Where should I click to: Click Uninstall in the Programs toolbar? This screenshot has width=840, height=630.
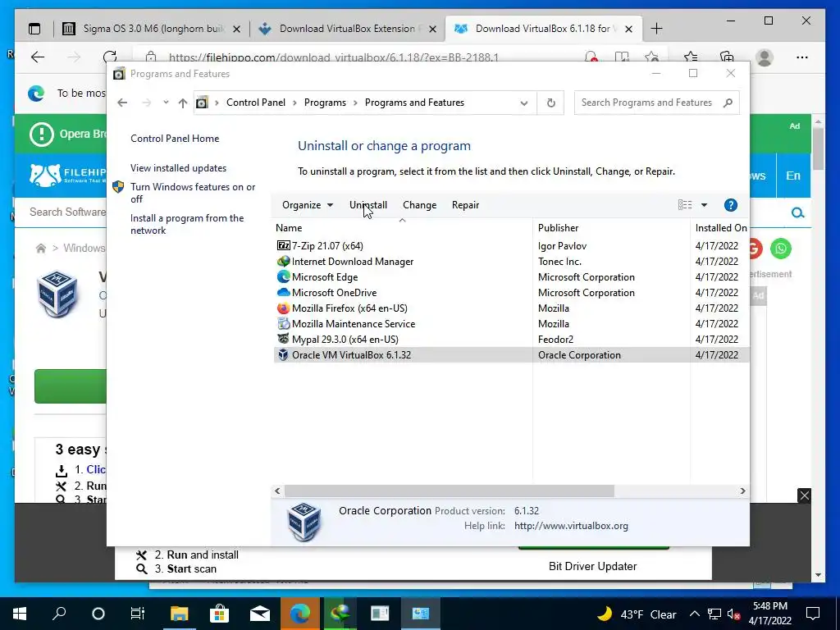pos(368,204)
